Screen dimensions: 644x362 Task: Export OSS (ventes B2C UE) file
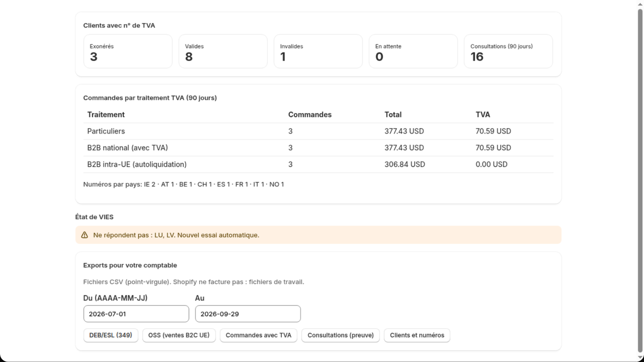[179, 335]
